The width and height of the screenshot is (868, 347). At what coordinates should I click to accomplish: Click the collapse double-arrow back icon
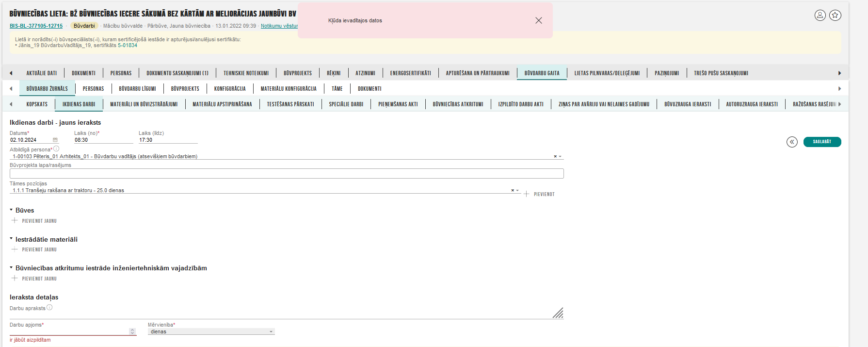[x=792, y=142]
